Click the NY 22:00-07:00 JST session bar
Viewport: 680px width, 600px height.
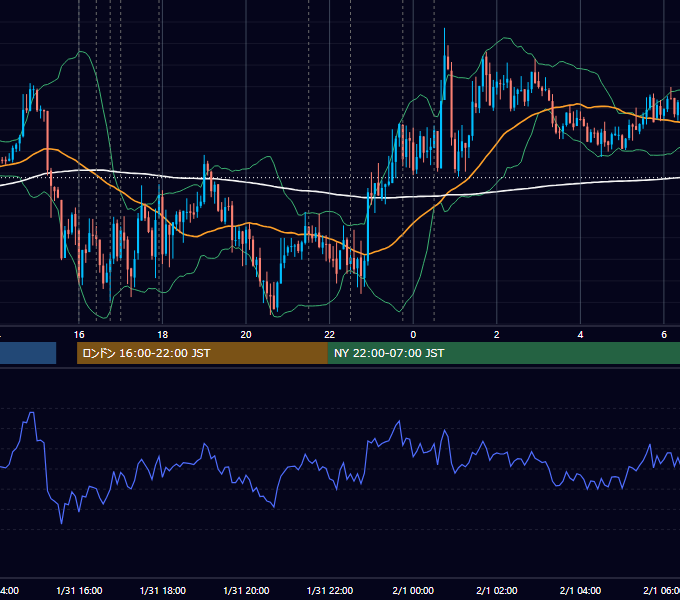503,353
